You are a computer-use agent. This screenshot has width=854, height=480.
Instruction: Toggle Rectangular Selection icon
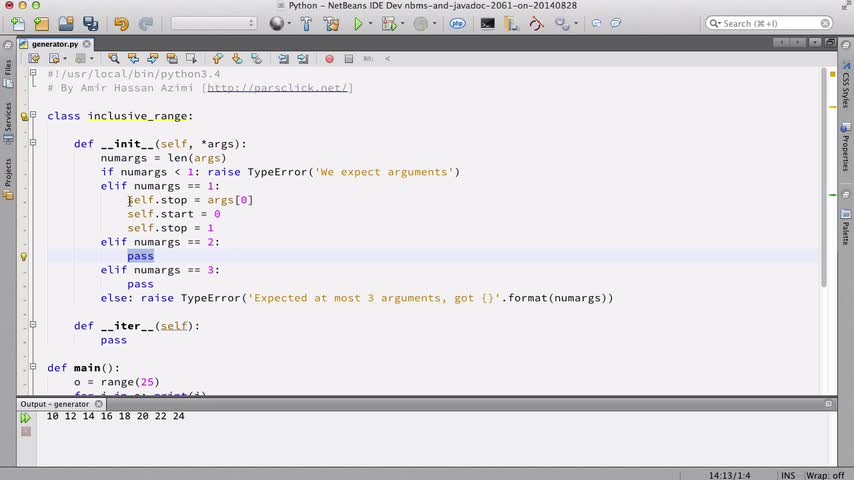(191, 58)
